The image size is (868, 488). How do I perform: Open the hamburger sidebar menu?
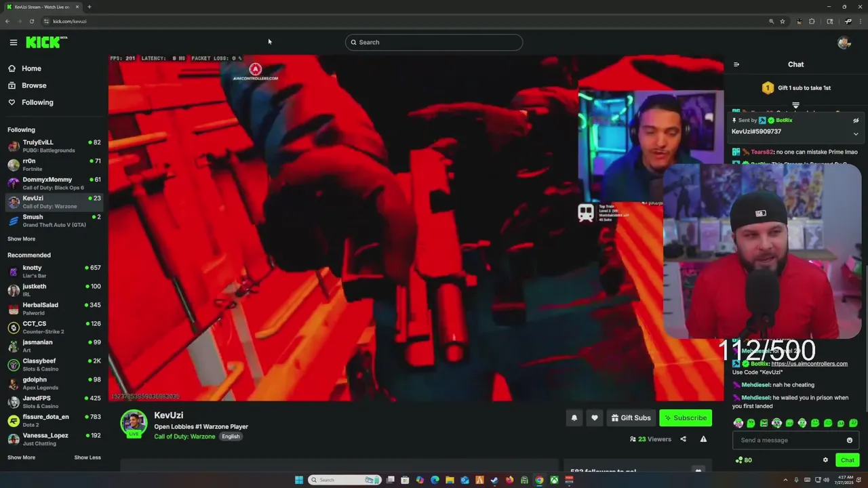pos(14,42)
